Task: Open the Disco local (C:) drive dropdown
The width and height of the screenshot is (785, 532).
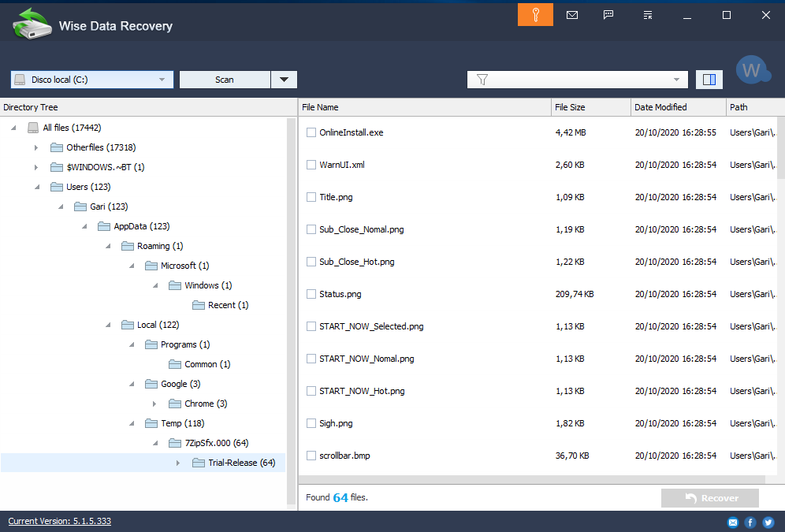Action: [92, 80]
